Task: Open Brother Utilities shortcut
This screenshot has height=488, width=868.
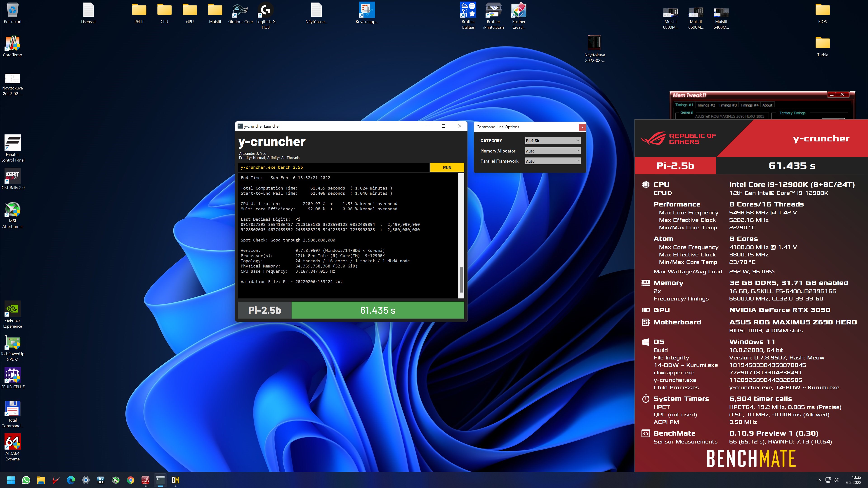Action: click(x=468, y=16)
